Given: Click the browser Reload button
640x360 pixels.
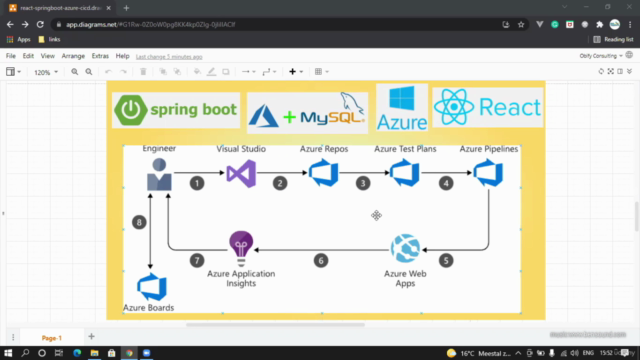Looking at the screenshot, I should [40, 24].
